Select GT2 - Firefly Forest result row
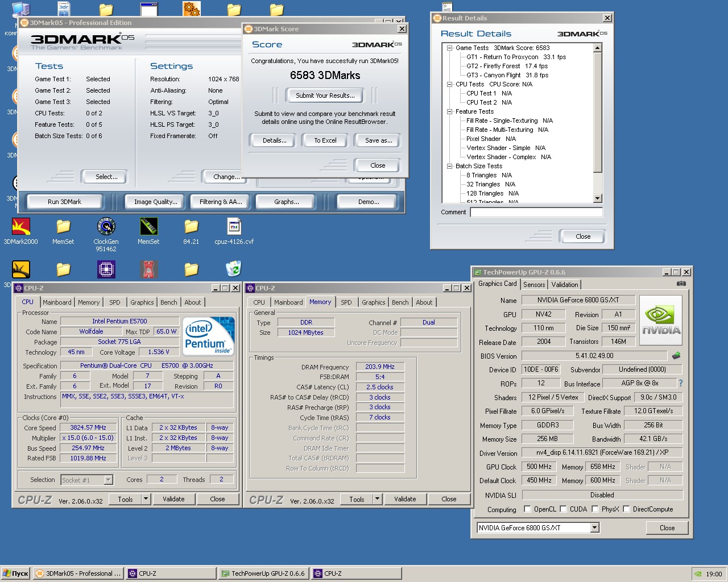728x582 pixels. [x=507, y=66]
